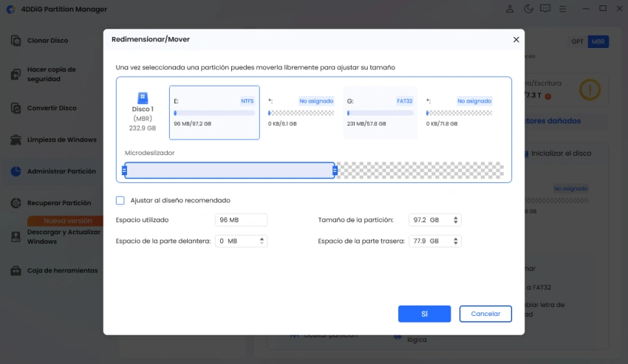Select the G: FAT32 partition card
Image resolution: width=628 pixels, height=364 pixels.
click(380, 112)
